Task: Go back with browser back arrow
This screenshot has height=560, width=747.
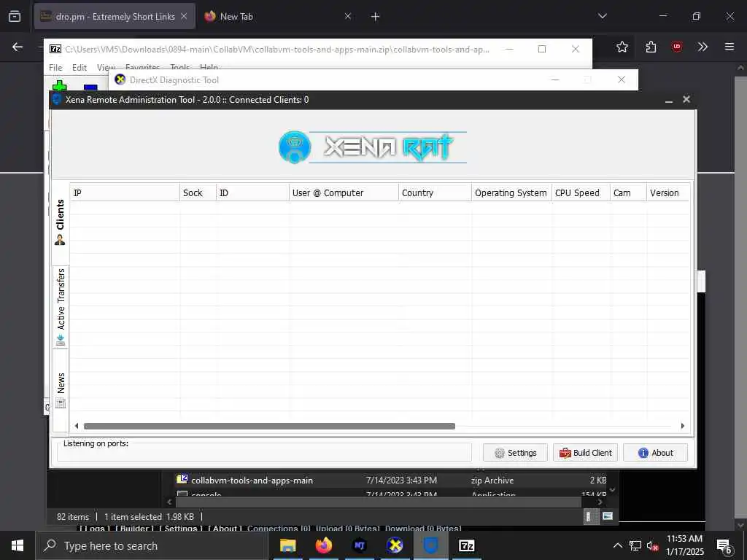Action: [x=18, y=47]
